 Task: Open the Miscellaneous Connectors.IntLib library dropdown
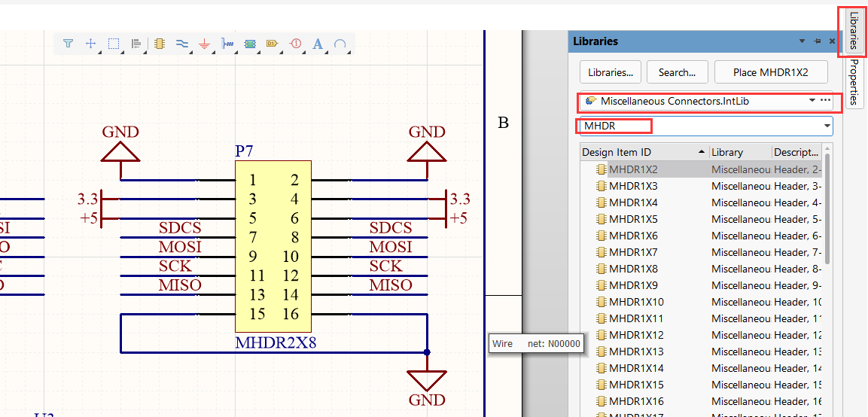click(x=812, y=100)
